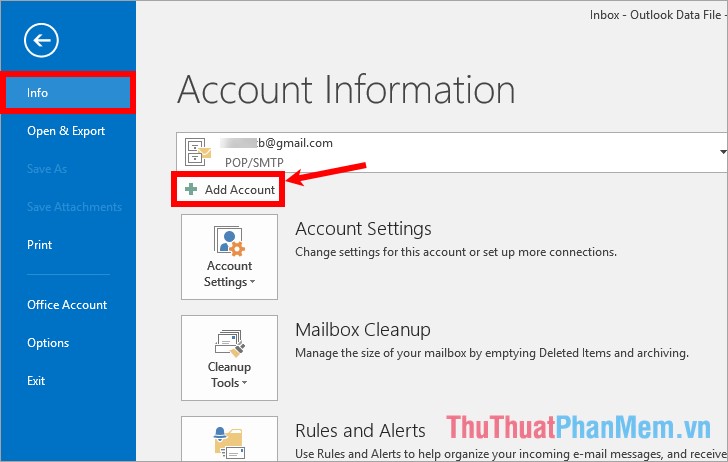This screenshot has height=462, width=728.
Task: Click the back arrow circle icon
Action: [41, 40]
